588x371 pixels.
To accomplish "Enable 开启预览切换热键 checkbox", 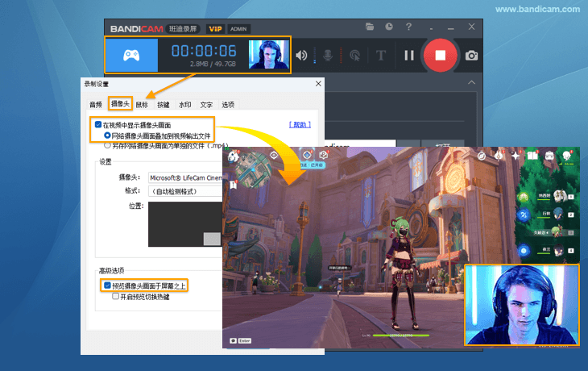I will 116,296.
